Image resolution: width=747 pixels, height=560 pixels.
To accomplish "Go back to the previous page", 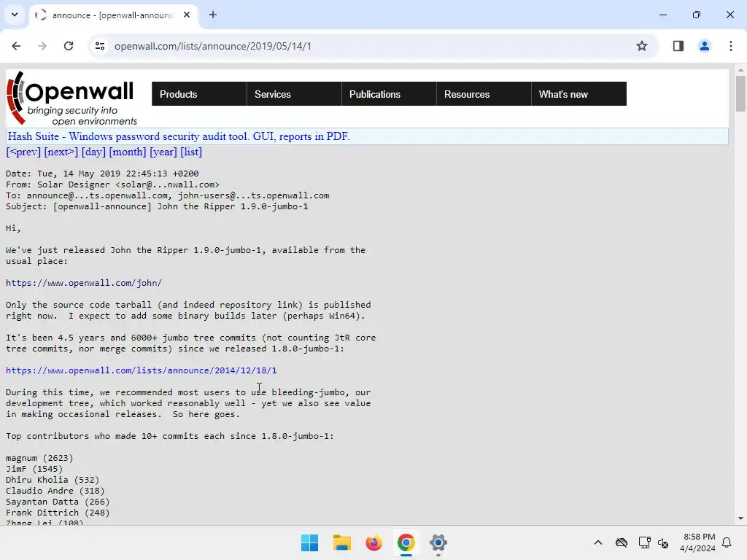I will point(16,46).
